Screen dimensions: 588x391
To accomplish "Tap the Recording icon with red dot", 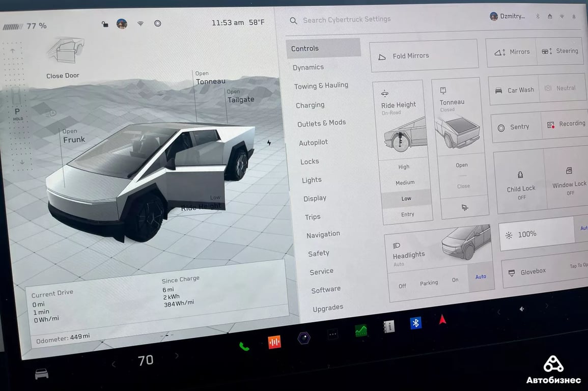I will (551, 124).
